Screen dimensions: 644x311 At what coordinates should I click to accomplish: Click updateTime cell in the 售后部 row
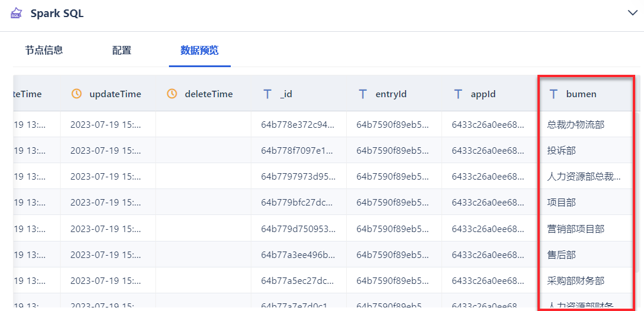108,254
